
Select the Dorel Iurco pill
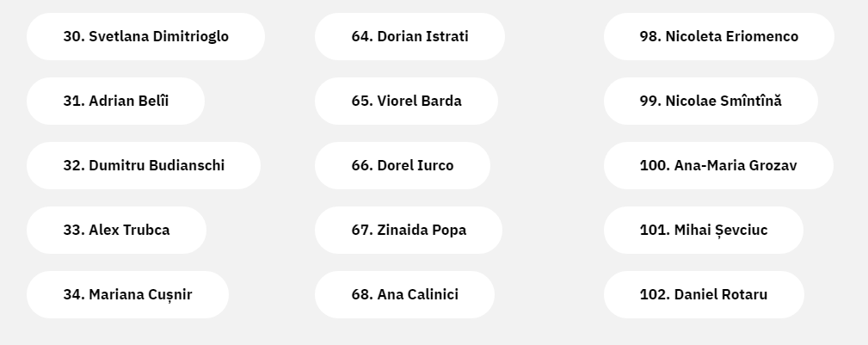pyautogui.click(x=403, y=165)
